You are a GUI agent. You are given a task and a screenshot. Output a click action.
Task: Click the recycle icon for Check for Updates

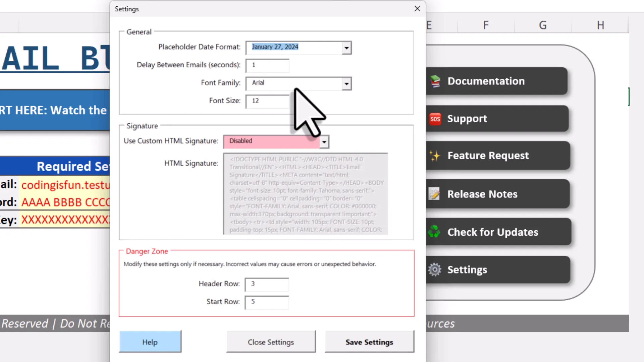click(435, 232)
